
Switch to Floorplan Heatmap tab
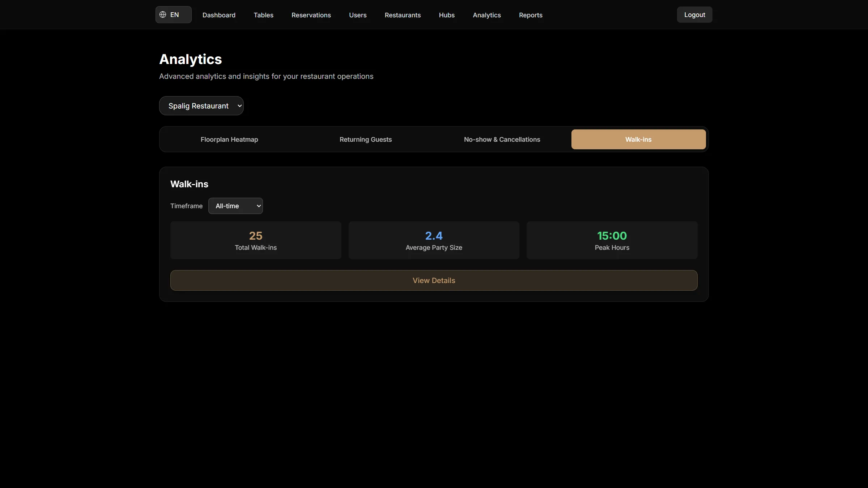click(x=229, y=140)
